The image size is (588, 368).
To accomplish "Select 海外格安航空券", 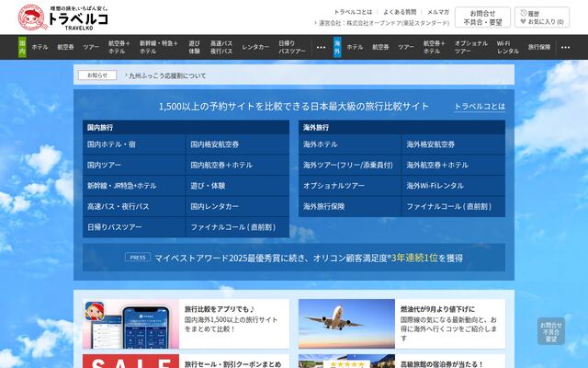I will click(x=454, y=144).
